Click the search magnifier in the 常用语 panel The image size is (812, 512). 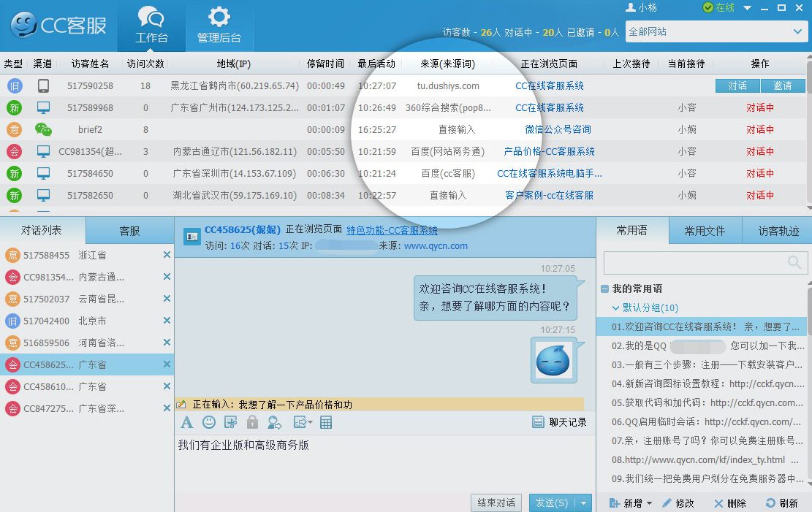click(x=794, y=262)
